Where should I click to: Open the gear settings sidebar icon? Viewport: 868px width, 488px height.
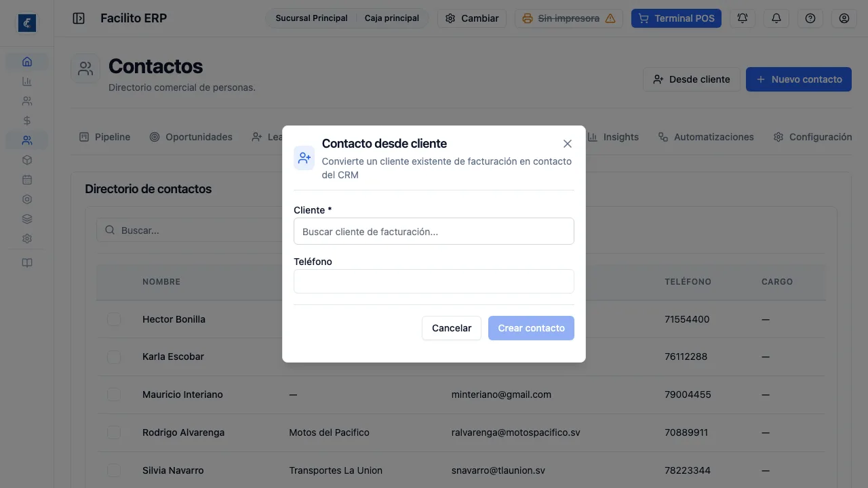[x=27, y=239]
